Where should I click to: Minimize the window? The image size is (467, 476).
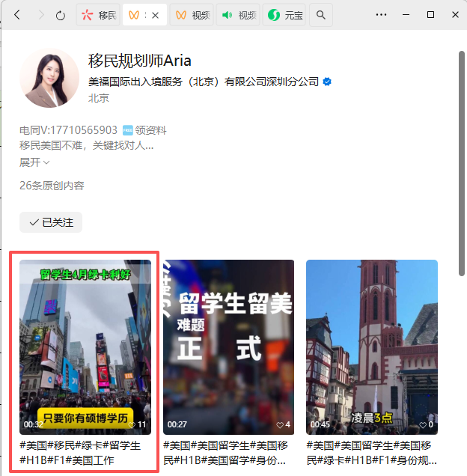pyautogui.click(x=406, y=14)
